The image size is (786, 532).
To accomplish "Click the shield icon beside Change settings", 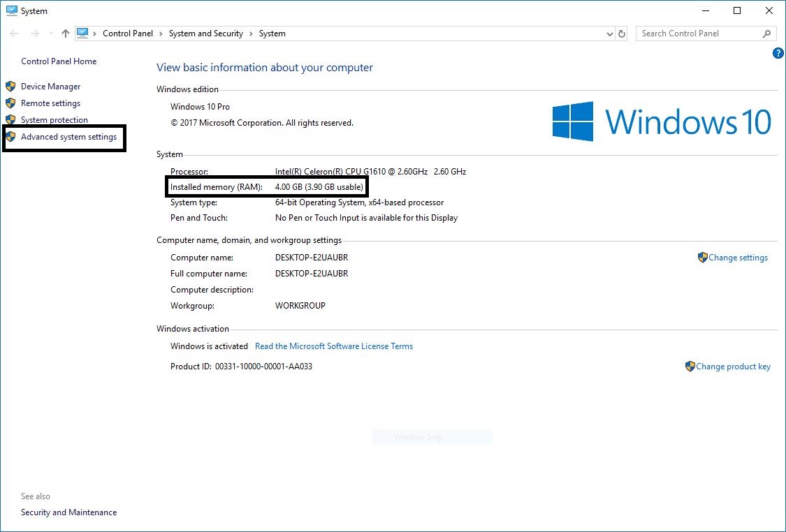I will pyautogui.click(x=701, y=257).
